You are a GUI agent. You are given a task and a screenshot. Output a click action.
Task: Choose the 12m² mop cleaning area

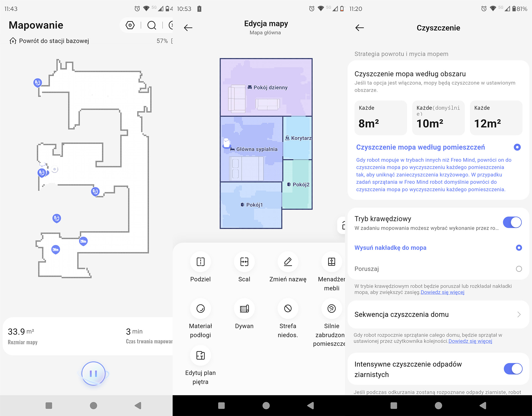[x=496, y=118]
